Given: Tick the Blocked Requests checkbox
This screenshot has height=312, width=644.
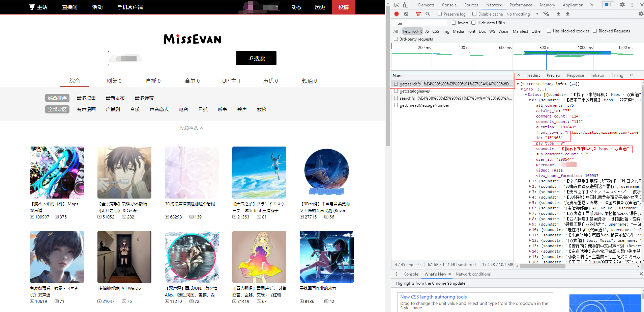Looking at the screenshot, I should [595, 31].
